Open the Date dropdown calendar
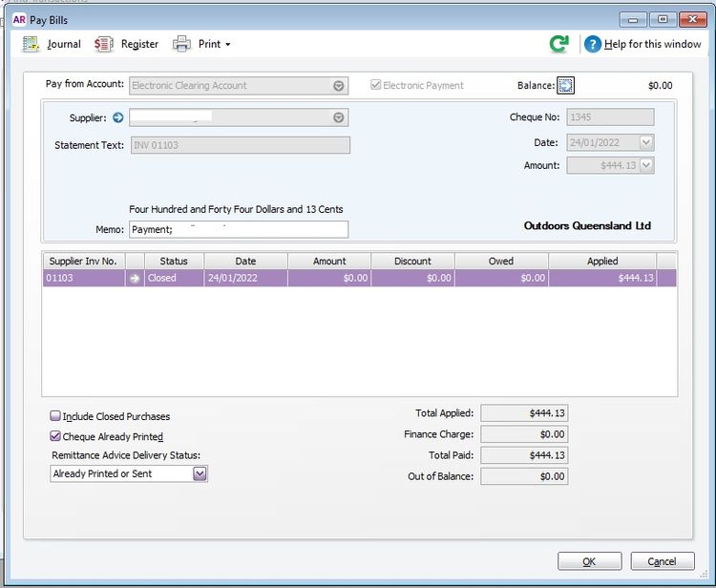Viewport: 716px width, 588px height. tap(646, 142)
